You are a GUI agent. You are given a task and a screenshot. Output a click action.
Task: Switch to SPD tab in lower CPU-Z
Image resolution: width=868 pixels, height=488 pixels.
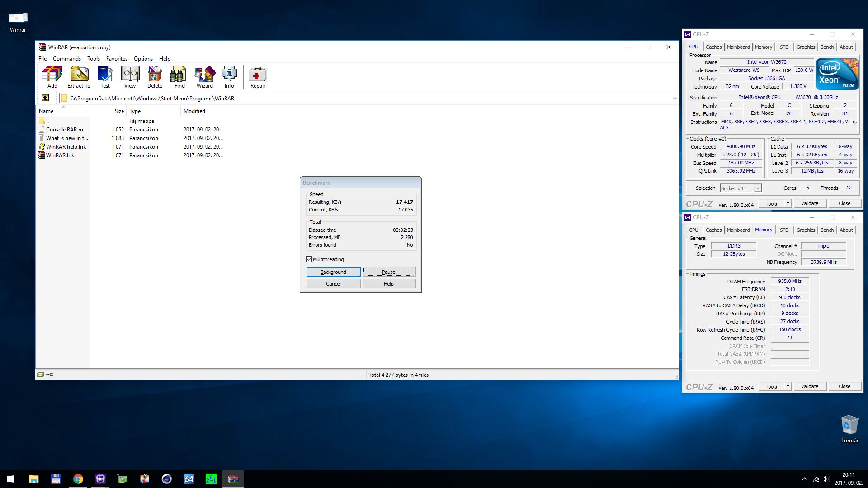pos(784,230)
